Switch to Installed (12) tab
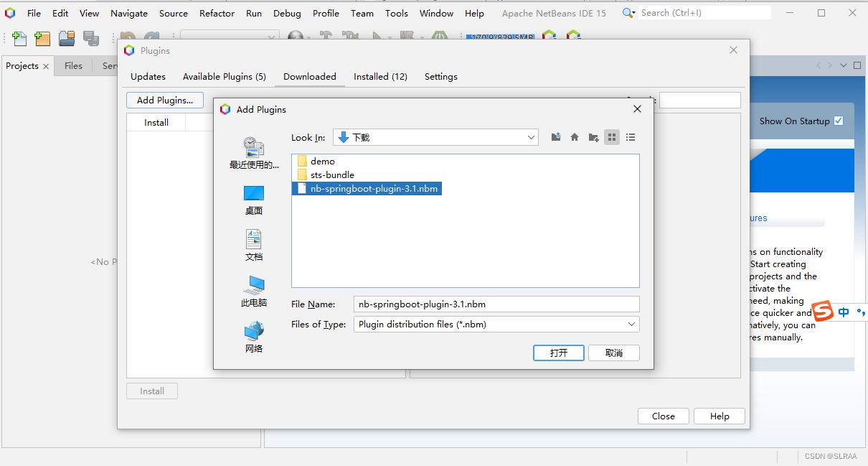The width and height of the screenshot is (868, 466). tap(380, 77)
